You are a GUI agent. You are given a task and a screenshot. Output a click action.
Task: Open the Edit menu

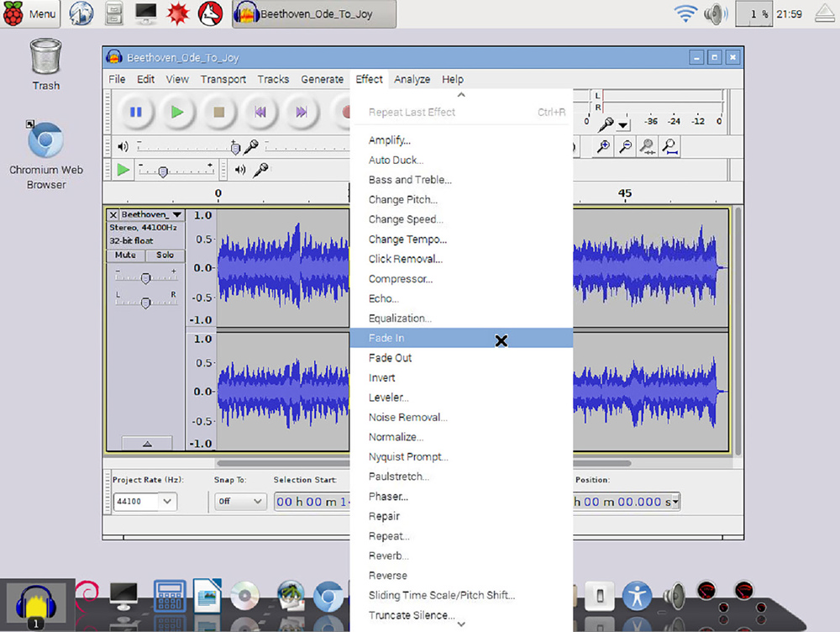pos(145,79)
